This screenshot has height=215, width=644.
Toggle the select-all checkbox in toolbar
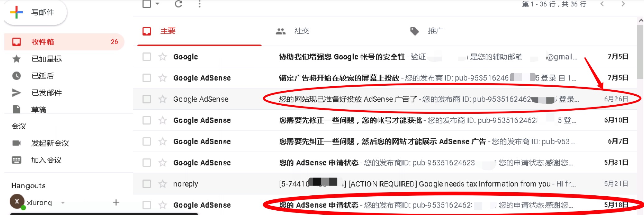click(x=147, y=4)
